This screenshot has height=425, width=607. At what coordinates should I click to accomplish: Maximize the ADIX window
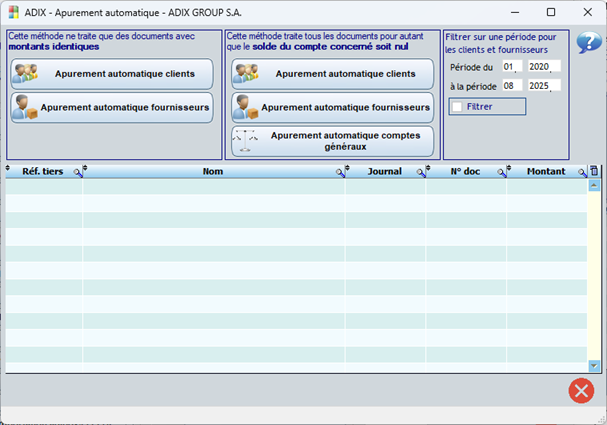tap(551, 12)
